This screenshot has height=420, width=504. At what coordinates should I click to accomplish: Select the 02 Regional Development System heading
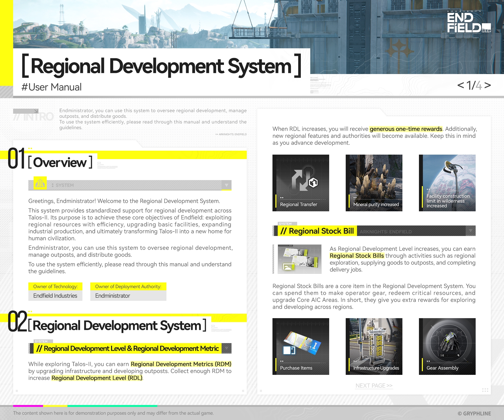(x=117, y=325)
